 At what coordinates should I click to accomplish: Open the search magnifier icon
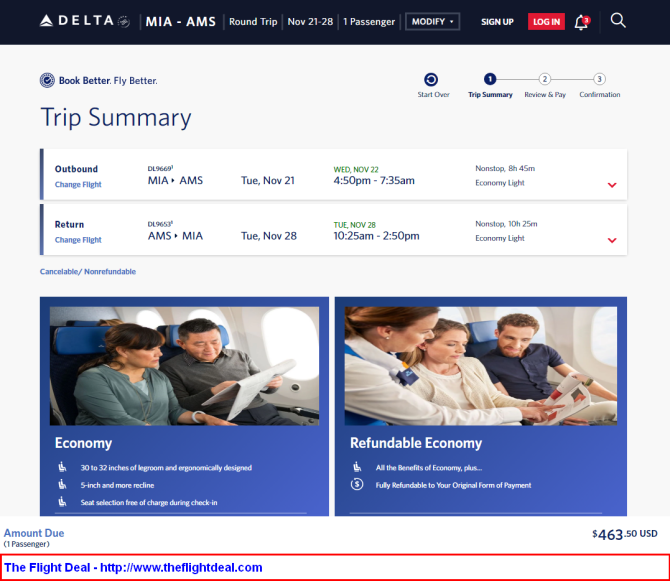(618, 21)
